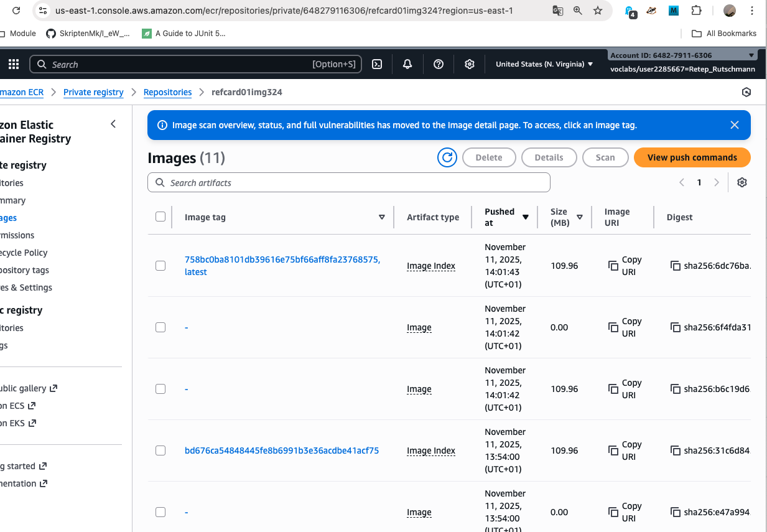Open the AWS services grid menu
767x532 pixels.
pyautogui.click(x=14, y=64)
